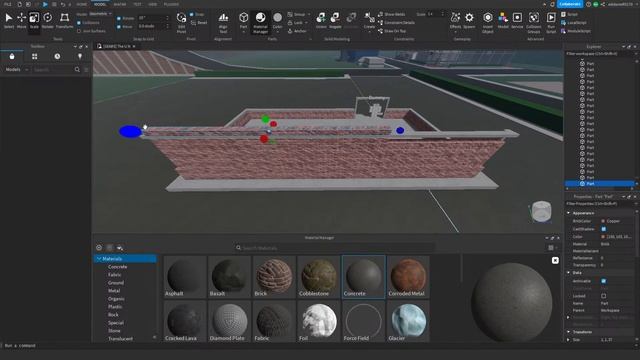Toggle the CastShadow property checkbox
The height and width of the screenshot is (360, 640).
pos(603,229)
